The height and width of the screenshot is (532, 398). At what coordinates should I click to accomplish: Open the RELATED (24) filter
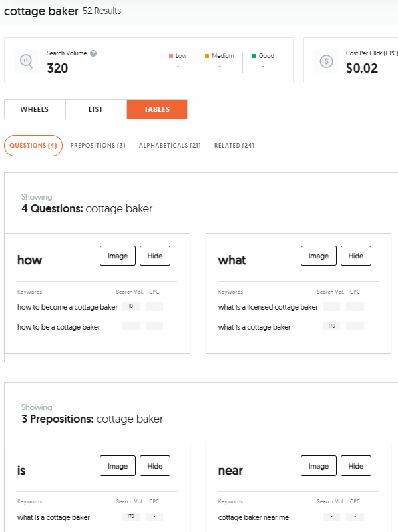point(234,146)
